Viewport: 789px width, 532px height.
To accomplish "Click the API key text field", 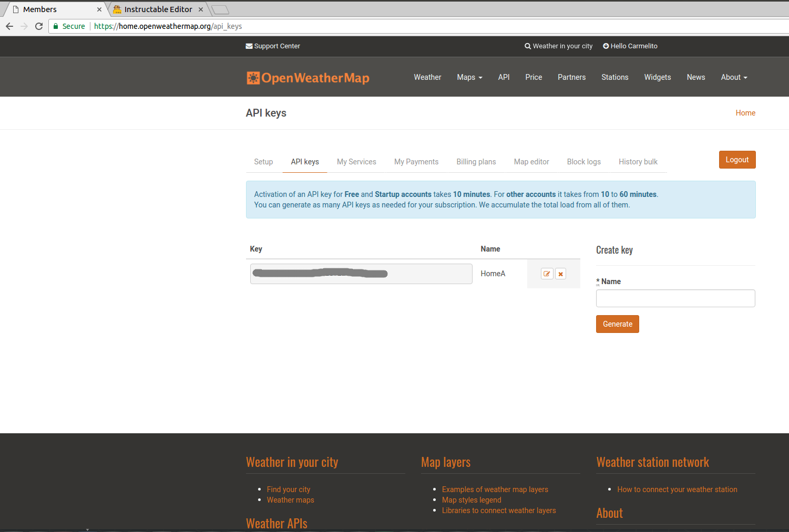I will tap(361, 274).
